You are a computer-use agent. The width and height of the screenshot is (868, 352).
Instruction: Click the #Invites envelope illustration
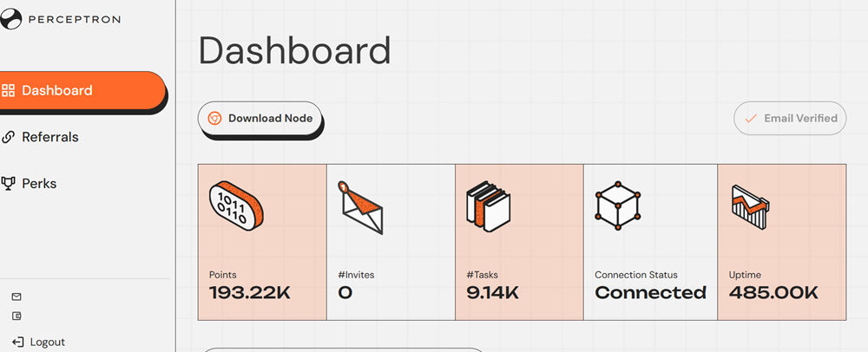(360, 208)
